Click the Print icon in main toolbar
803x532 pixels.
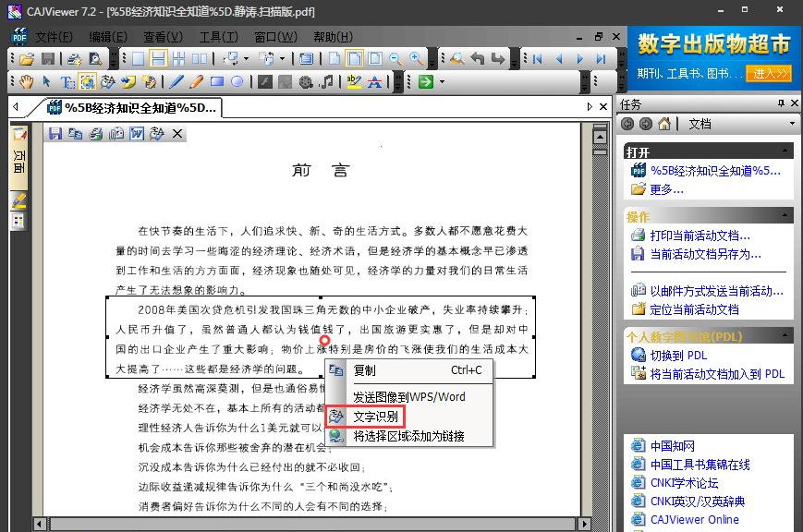(x=75, y=59)
